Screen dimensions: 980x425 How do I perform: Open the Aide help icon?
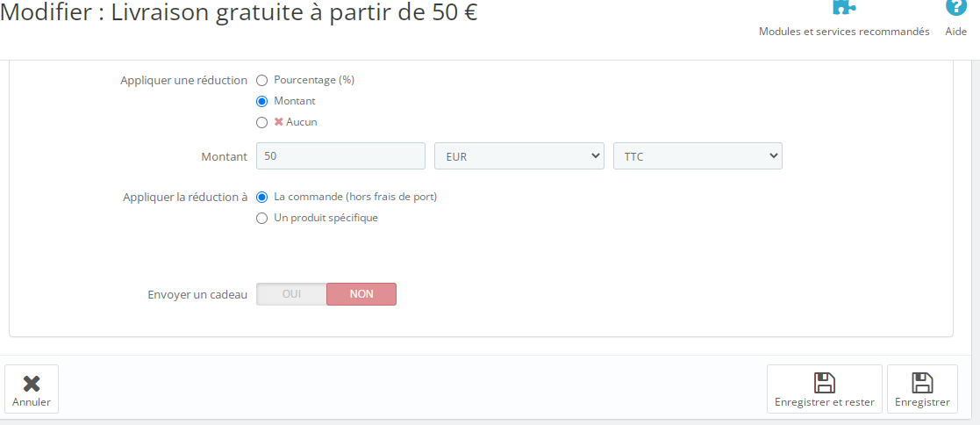[955, 7]
